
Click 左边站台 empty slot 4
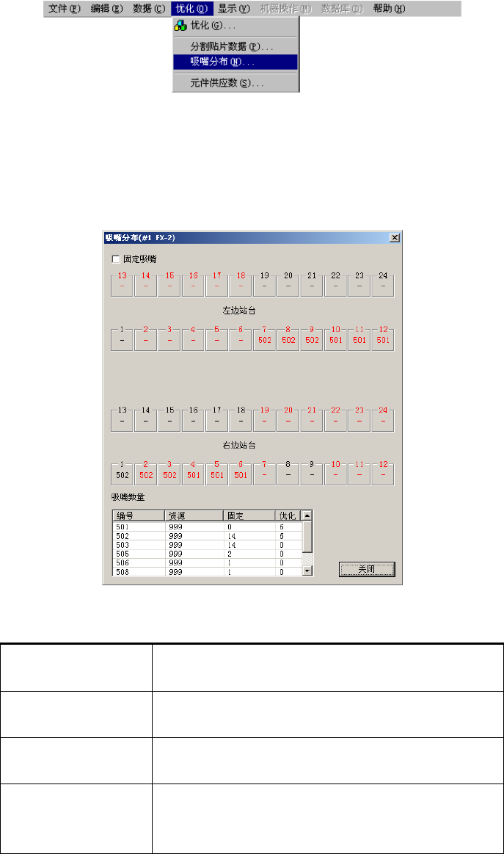point(193,339)
